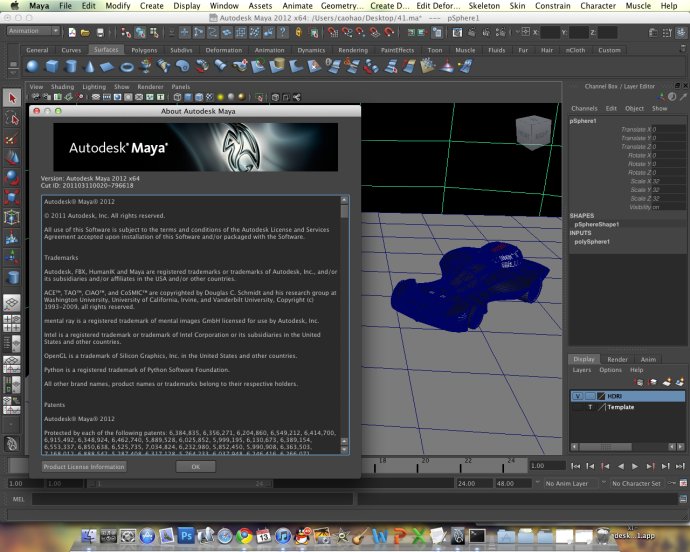
Task: Toggle the T display type box of Template layer
Action: (x=590, y=407)
